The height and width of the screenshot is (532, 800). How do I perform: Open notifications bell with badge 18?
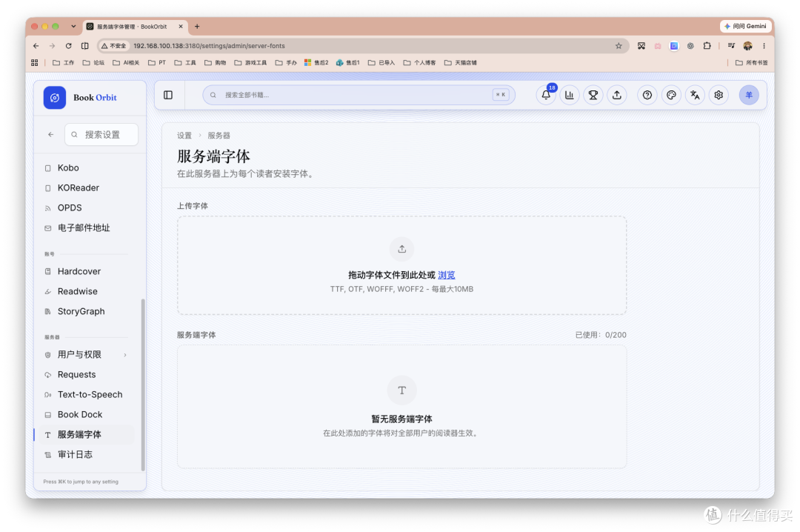point(546,95)
